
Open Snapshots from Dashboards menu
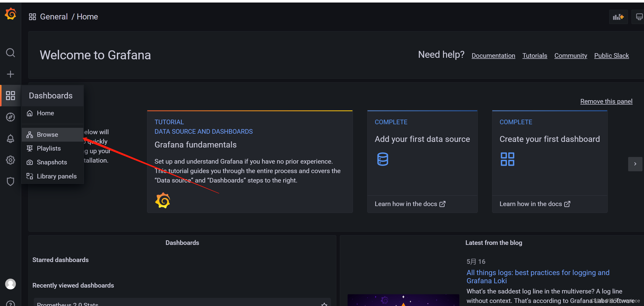pos(53,162)
